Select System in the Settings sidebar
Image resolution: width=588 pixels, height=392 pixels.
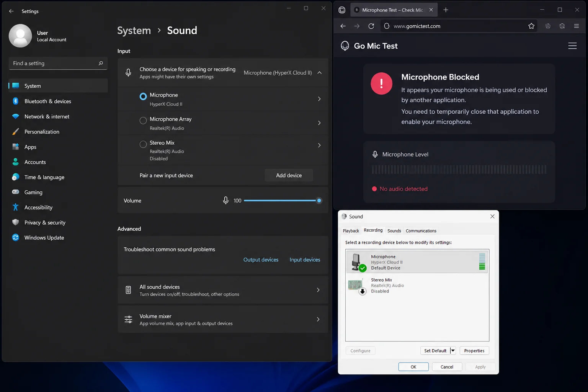point(58,86)
